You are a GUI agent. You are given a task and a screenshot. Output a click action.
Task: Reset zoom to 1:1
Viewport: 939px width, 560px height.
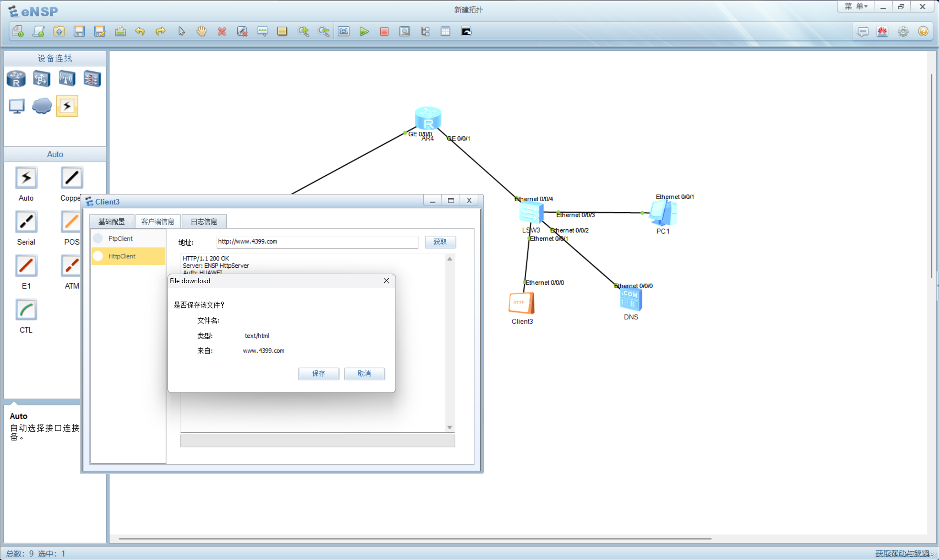[344, 31]
